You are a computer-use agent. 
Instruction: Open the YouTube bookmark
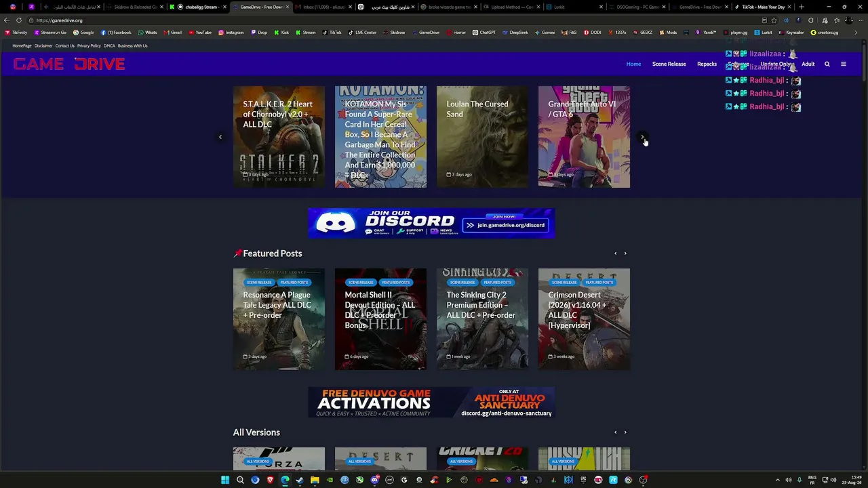click(x=200, y=33)
